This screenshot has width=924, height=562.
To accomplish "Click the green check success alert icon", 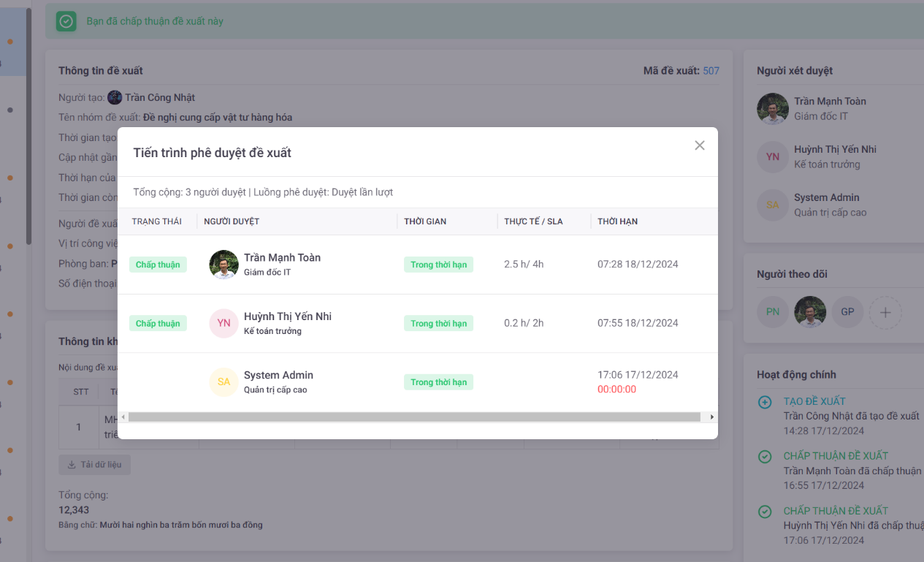I will 66,21.
